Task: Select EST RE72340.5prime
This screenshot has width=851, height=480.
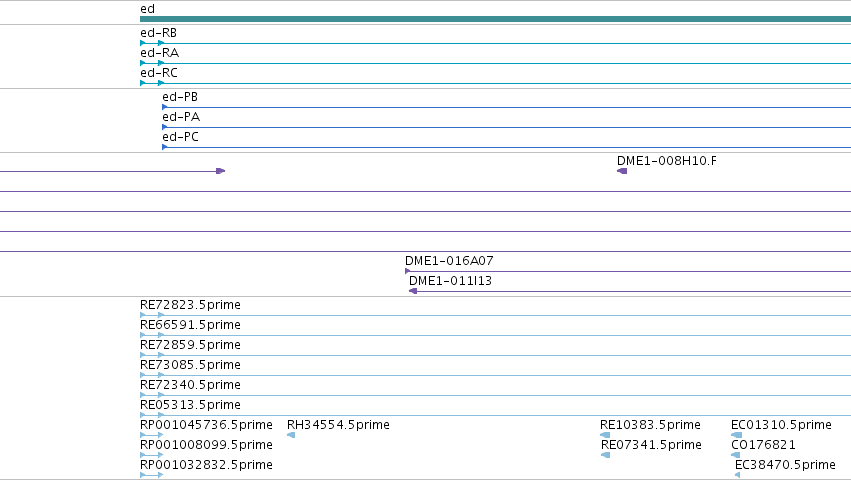Action: click(x=190, y=385)
